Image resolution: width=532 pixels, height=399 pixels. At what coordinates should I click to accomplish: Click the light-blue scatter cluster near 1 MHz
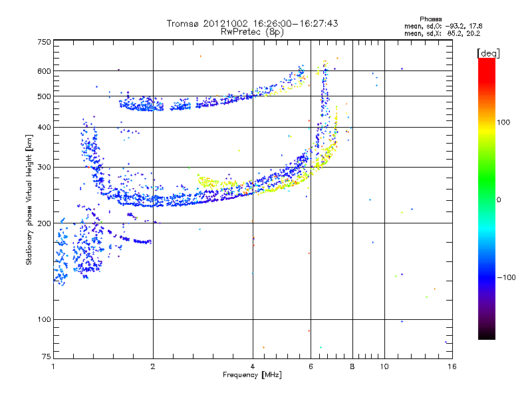coord(61,253)
